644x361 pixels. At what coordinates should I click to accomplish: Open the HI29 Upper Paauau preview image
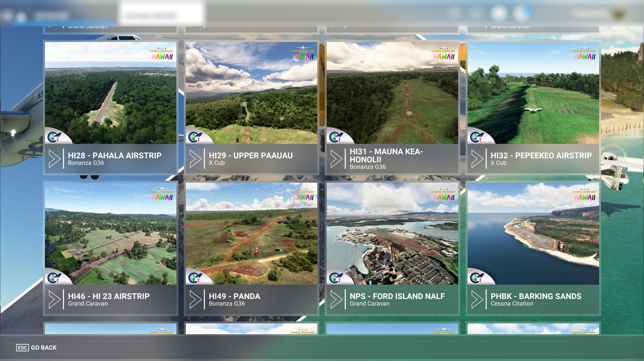click(252, 93)
